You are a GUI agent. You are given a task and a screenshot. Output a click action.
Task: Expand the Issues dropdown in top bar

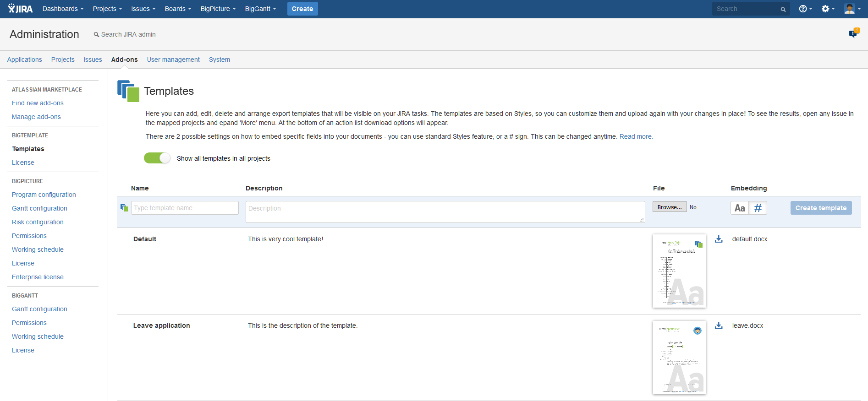coord(143,9)
